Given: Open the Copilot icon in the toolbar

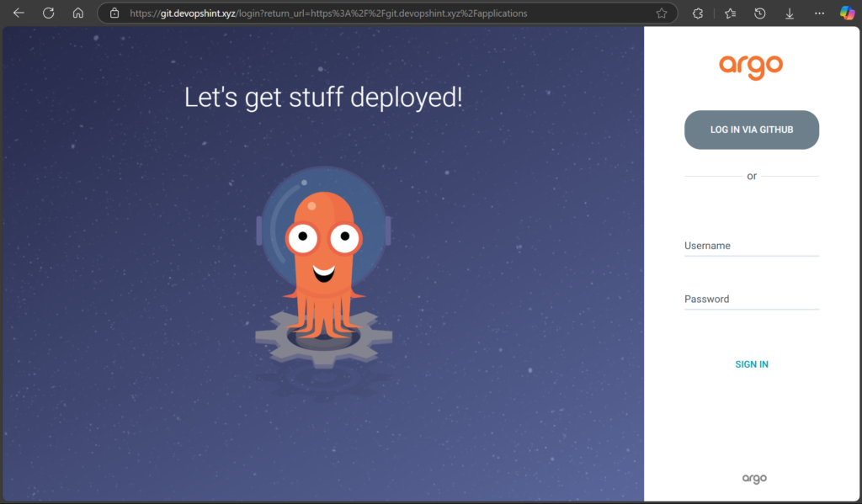Looking at the screenshot, I should [847, 13].
